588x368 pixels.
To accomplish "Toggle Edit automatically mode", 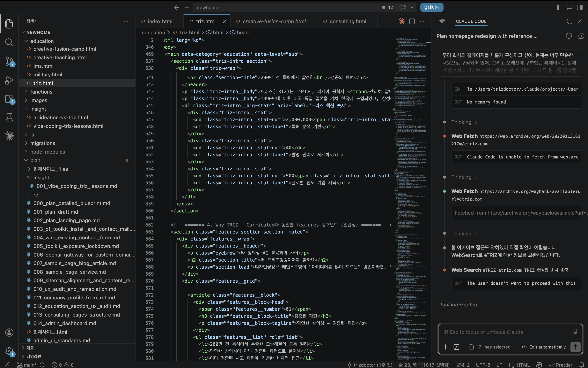I will tap(544, 347).
